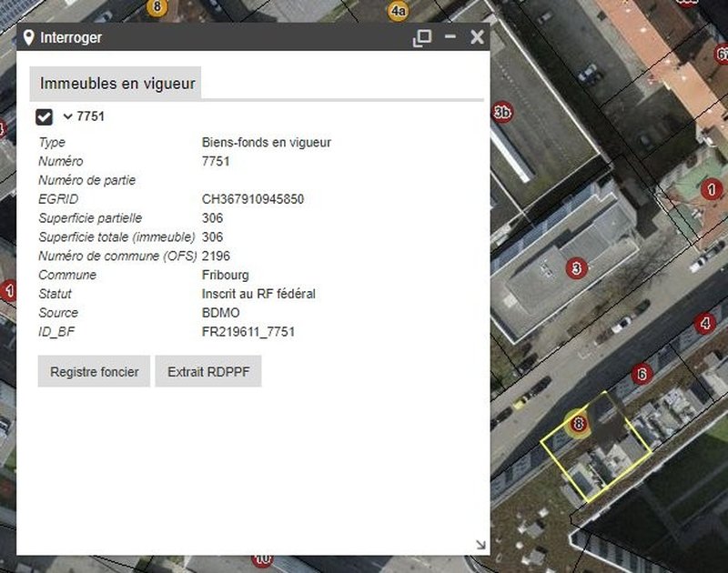Close the Interroger panel
The width and height of the screenshot is (728, 573).
click(x=476, y=37)
